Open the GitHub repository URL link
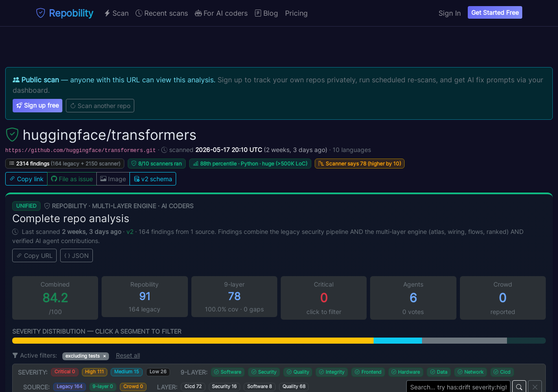558x392 pixels. pyautogui.click(x=81, y=150)
